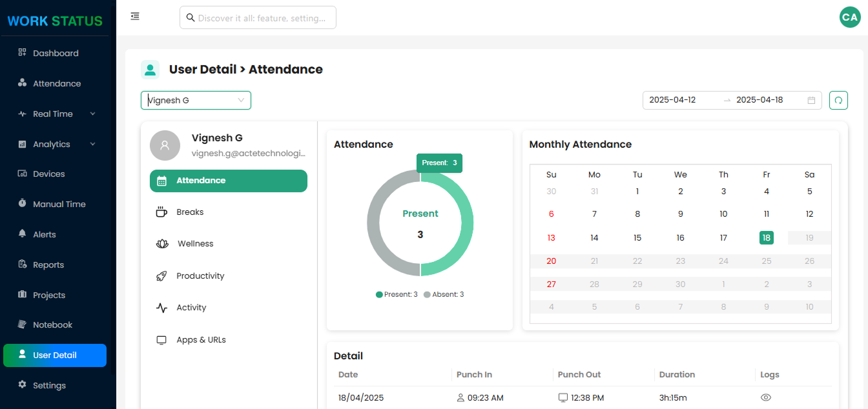Click the vignesh.g@actetechnologi... email text
Screen dimensions: 868x409
pos(248,154)
